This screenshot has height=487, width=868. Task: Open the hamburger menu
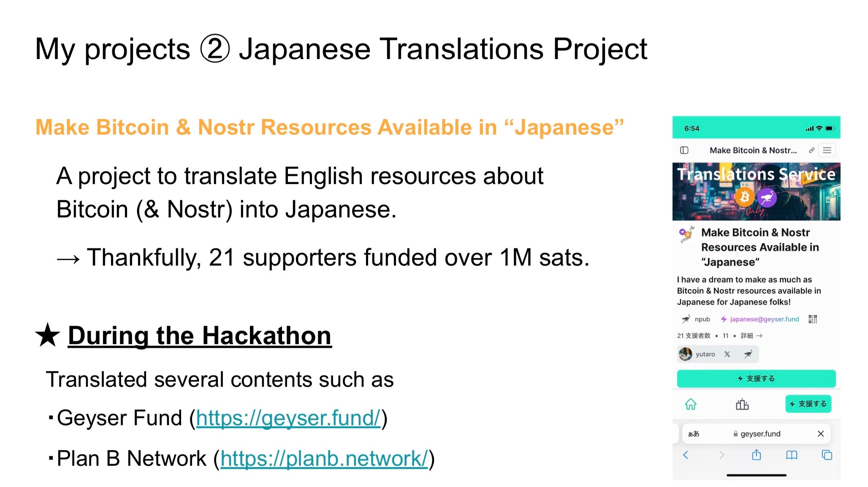pyautogui.click(x=827, y=150)
